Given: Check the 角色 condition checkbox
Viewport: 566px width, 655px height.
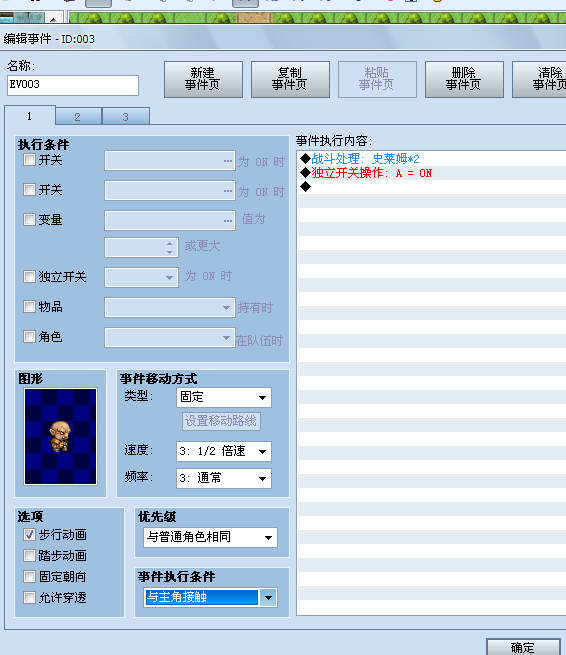Looking at the screenshot, I should click(x=29, y=336).
